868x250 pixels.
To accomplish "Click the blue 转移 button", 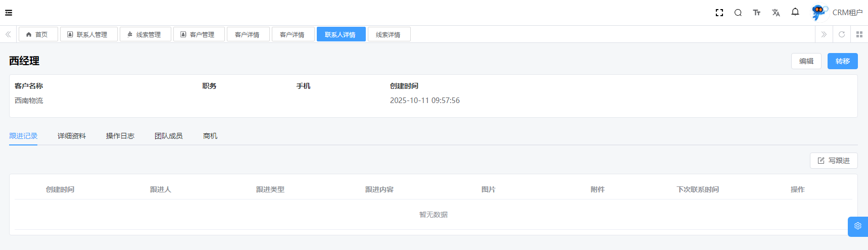I will click(843, 61).
